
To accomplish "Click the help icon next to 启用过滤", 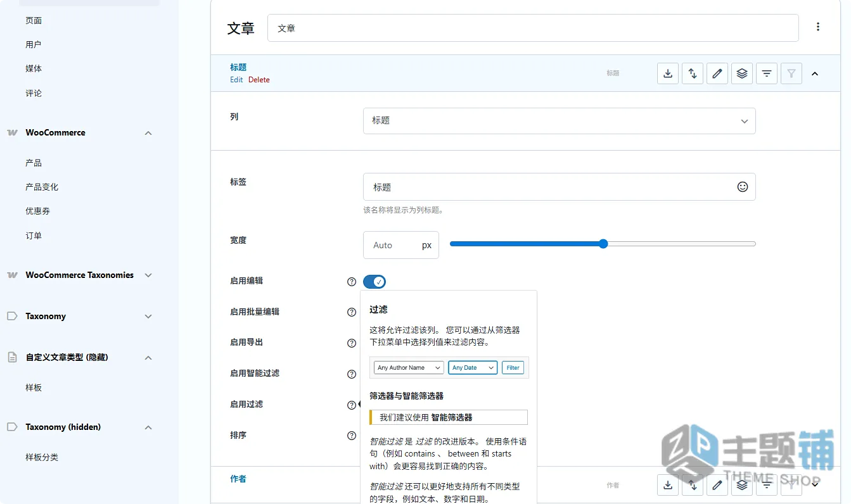I will (x=352, y=405).
